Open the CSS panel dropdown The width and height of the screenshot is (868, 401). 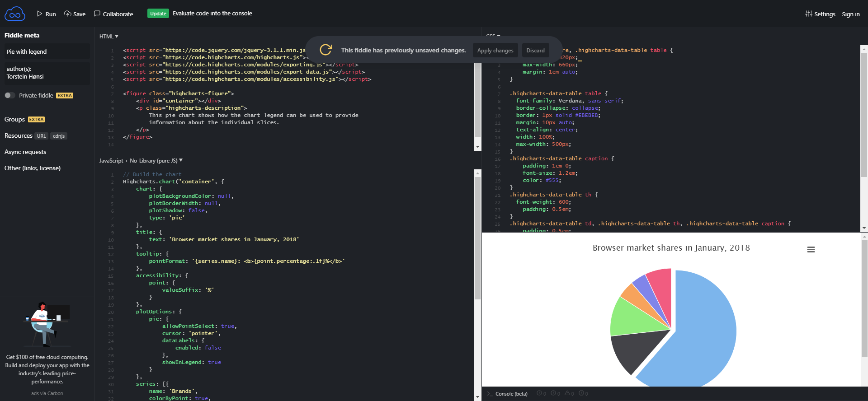[493, 35]
